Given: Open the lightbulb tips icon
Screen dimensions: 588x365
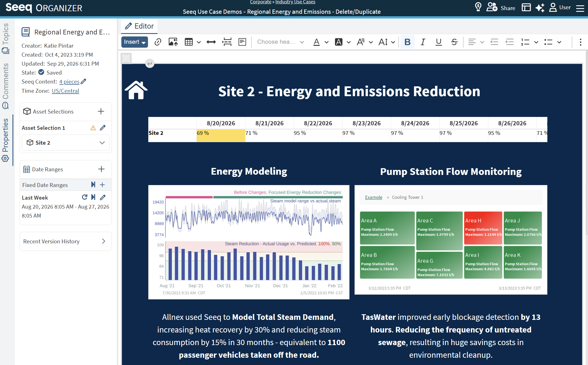Looking at the screenshot, I should coord(478,7).
